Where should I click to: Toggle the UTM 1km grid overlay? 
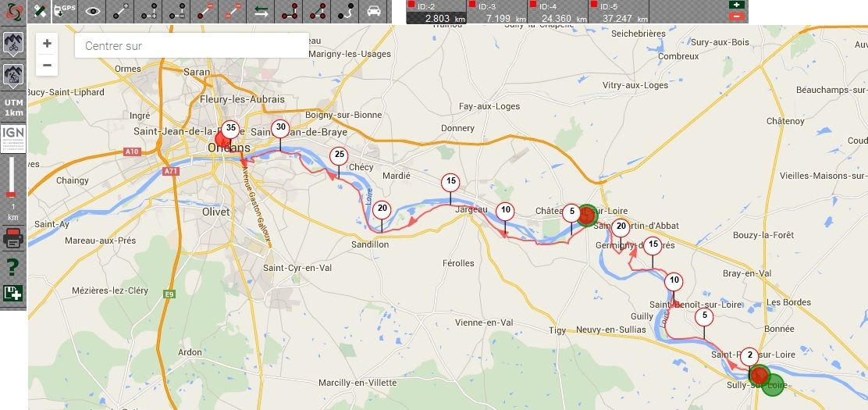pyautogui.click(x=13, y=108)
